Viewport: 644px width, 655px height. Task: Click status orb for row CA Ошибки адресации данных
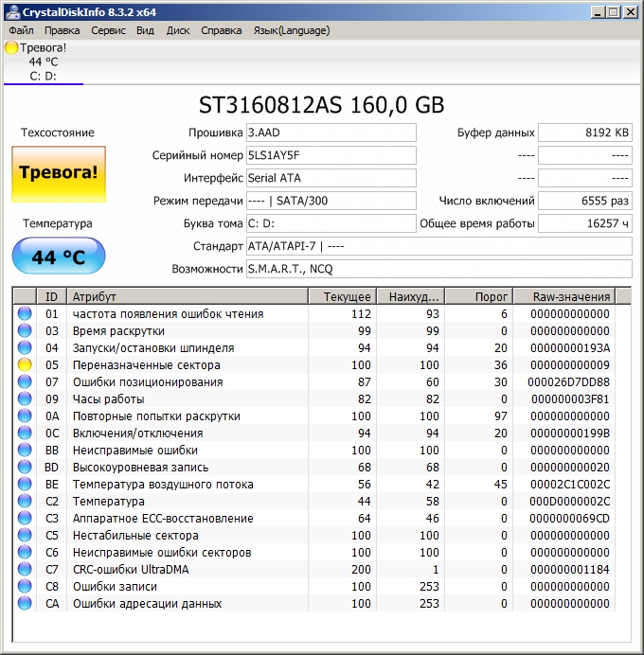[25, 604]
